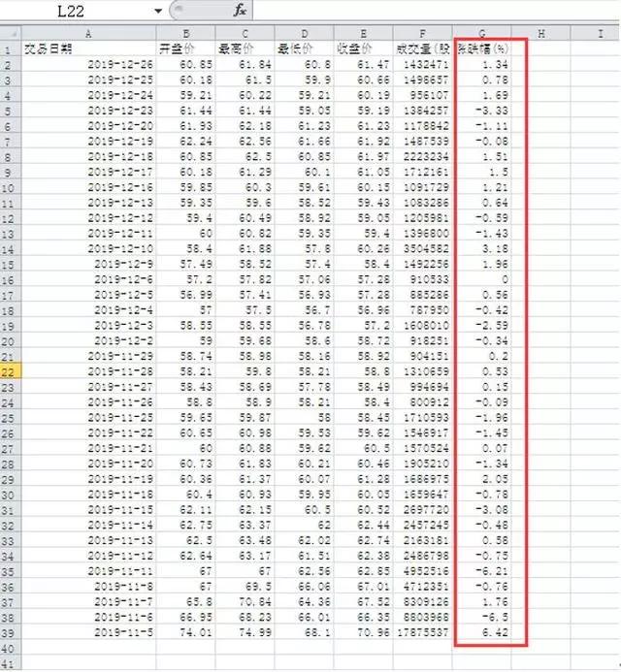Select volume cell 17875537
The height and width of the screenshot is (672, 621).
pos(422,632)
